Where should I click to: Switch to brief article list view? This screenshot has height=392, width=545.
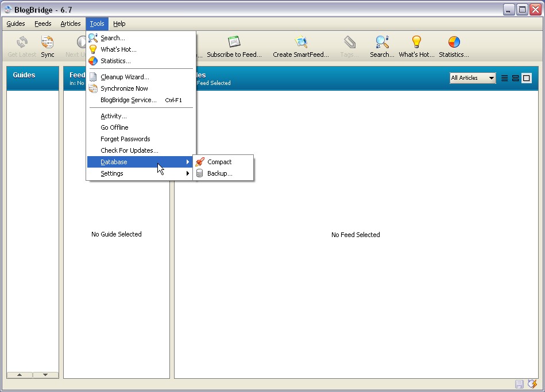[x=505, y=78]
